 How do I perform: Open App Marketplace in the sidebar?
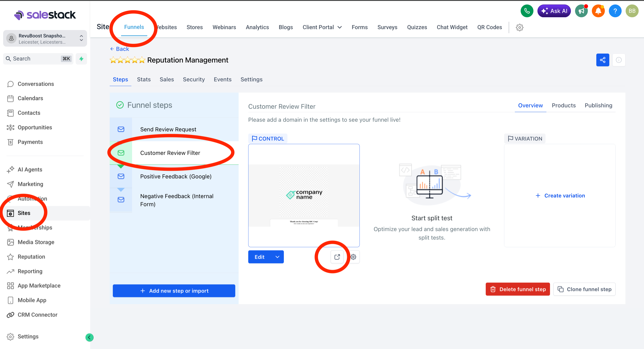(39, 286)
